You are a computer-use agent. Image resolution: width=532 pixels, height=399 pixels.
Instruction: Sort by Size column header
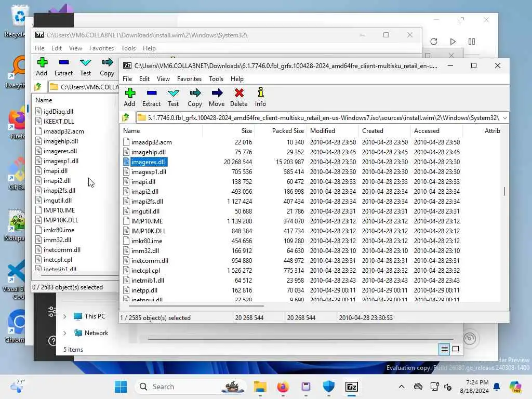coord(229,130)
